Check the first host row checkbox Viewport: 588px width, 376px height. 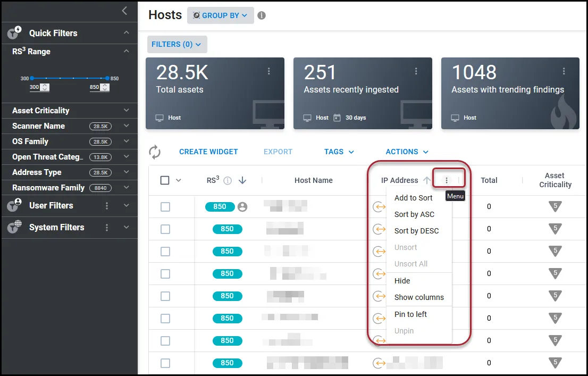(165, 207)
